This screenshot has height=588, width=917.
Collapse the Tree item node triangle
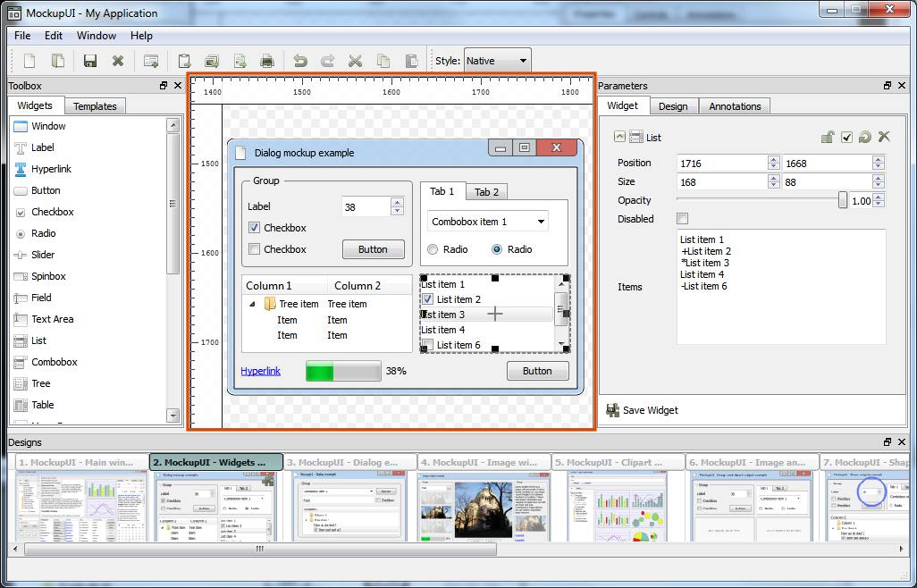(x=252, y=305)
